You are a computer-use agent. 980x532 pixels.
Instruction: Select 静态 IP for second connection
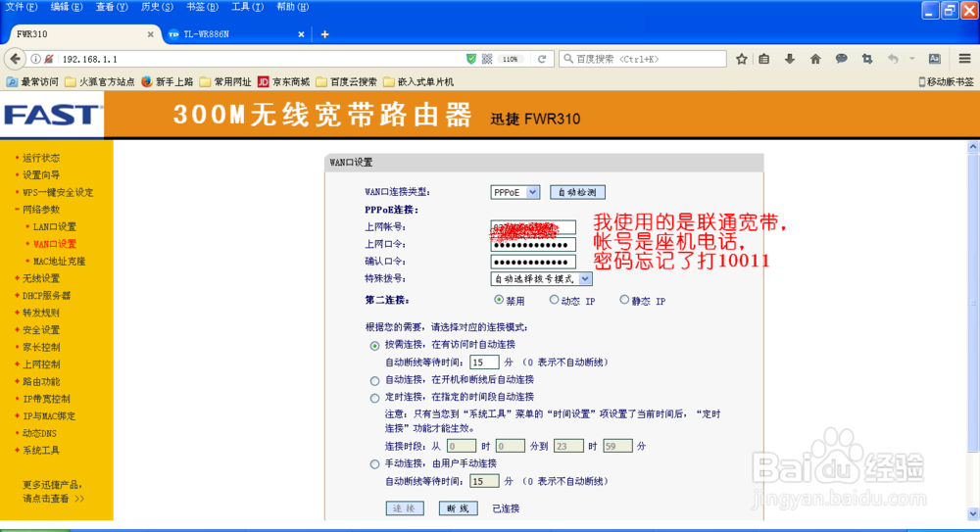(623, 300)
